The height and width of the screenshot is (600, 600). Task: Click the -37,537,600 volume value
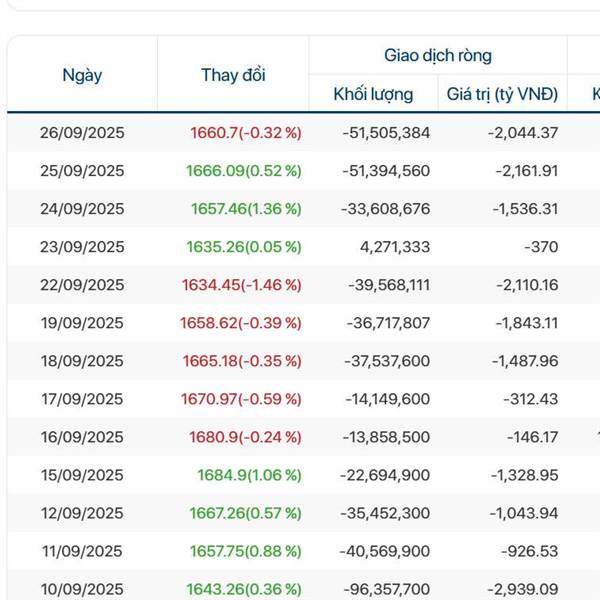point(386,361)
